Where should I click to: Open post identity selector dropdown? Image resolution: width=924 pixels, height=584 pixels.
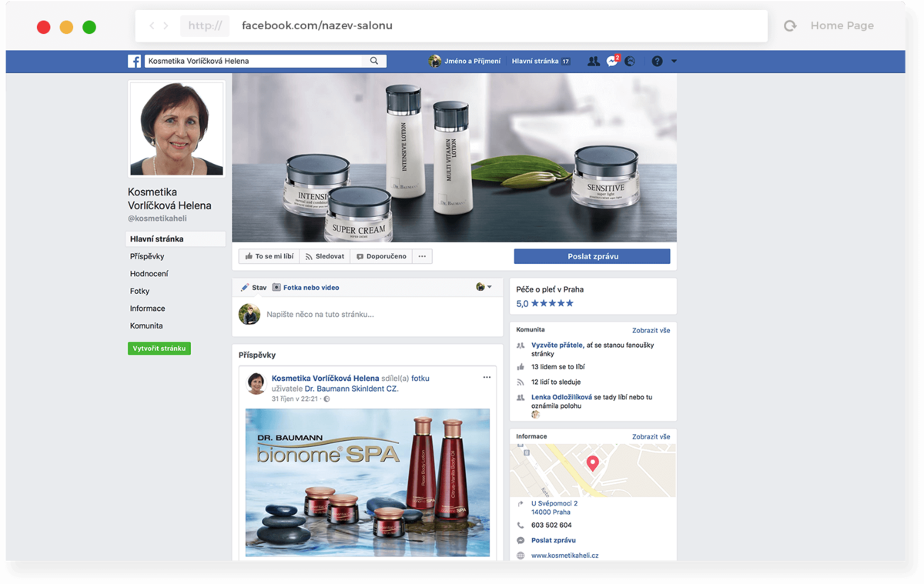point(484,287)
